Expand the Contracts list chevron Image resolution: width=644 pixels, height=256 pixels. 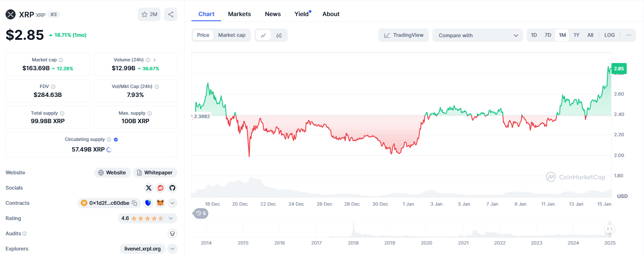tap(172, 203)
